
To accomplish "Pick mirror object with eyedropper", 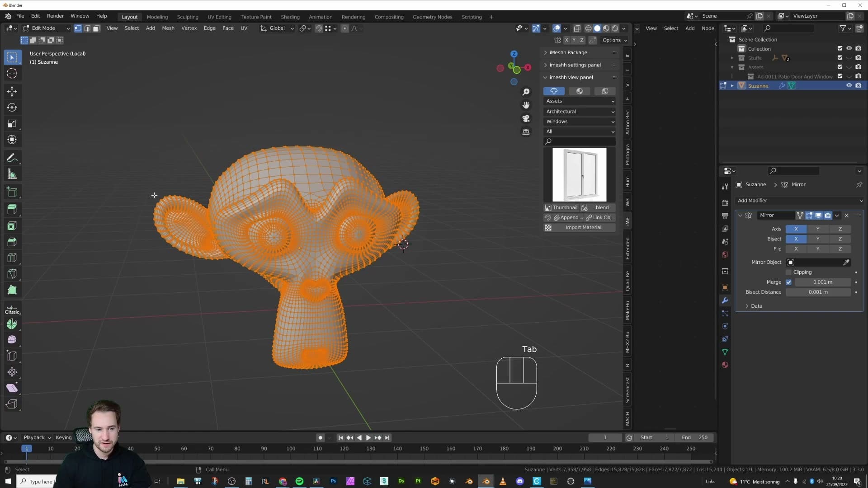I will click(846, 263).
